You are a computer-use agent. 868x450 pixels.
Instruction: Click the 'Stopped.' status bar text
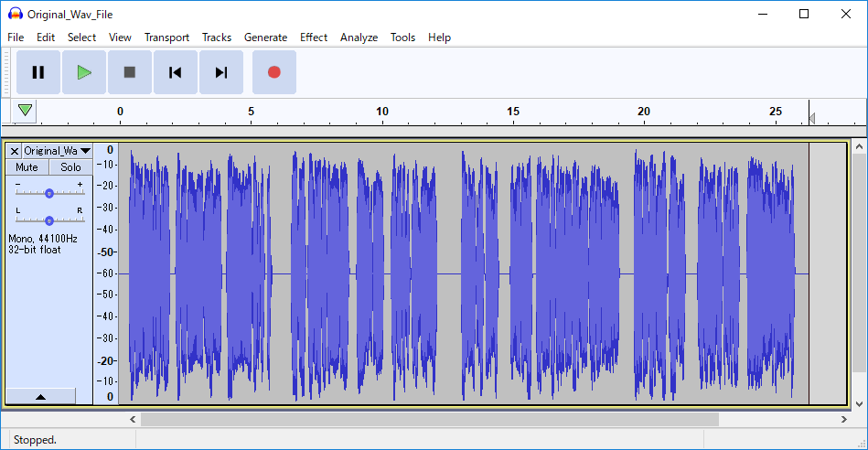[35, 440]
